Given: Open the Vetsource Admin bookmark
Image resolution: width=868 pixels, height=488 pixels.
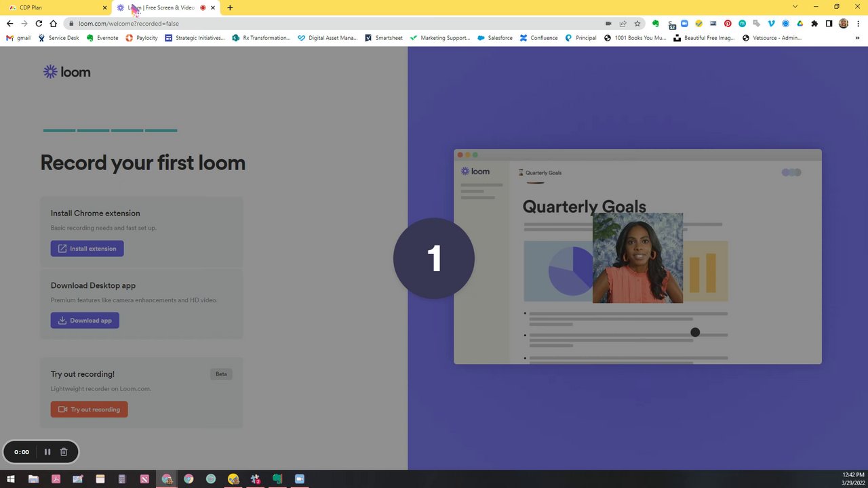Looking at the screenshot, I should click(772, 38).
